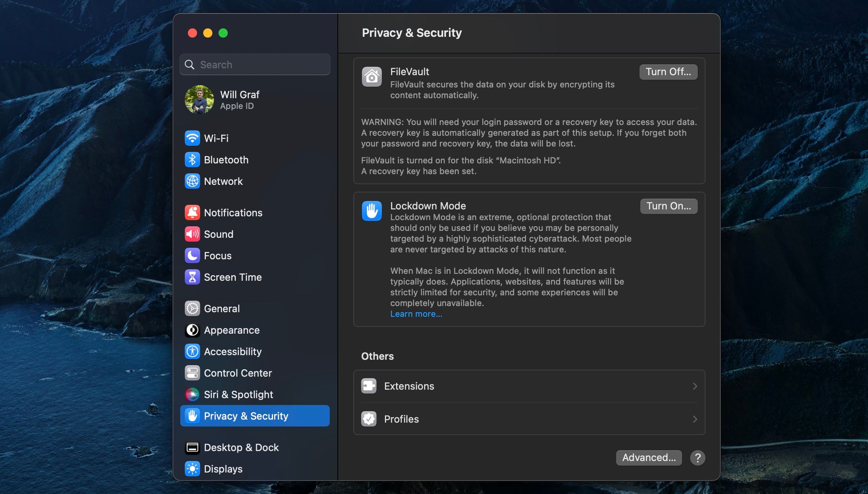Open the Screen Time hourglass icon
This screenshot has width=868, height=494.
(193, 277)
